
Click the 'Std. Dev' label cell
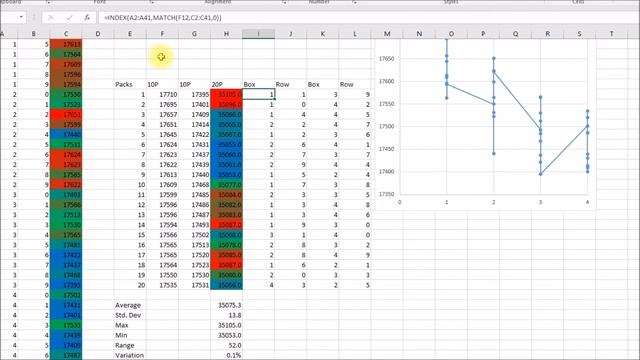point(130,315)
